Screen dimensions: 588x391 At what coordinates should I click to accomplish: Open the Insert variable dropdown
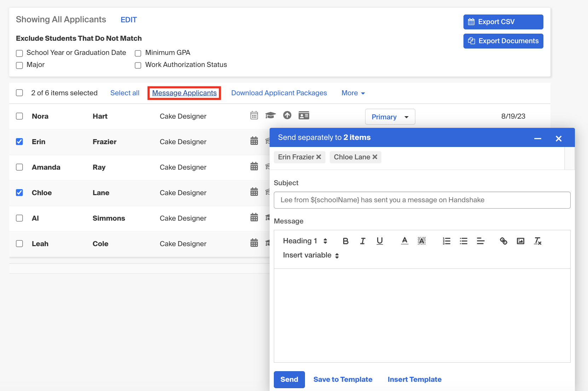coord(310,255)
